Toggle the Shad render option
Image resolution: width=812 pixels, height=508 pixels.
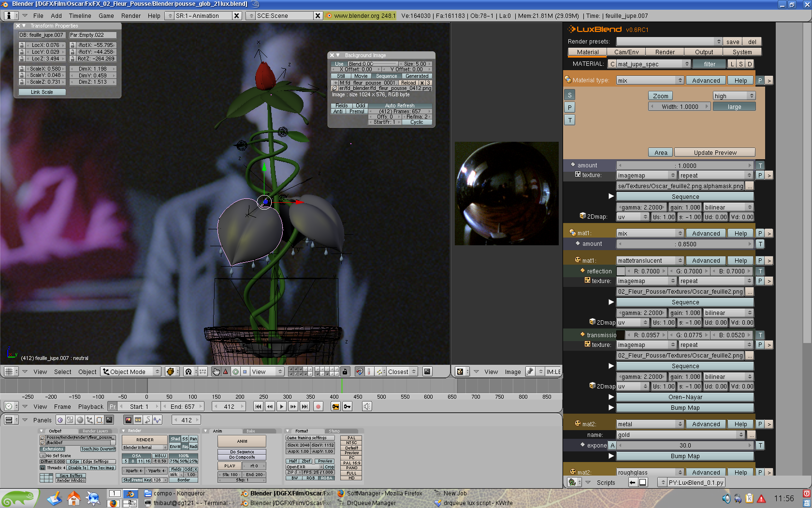(x=175, y=439)
